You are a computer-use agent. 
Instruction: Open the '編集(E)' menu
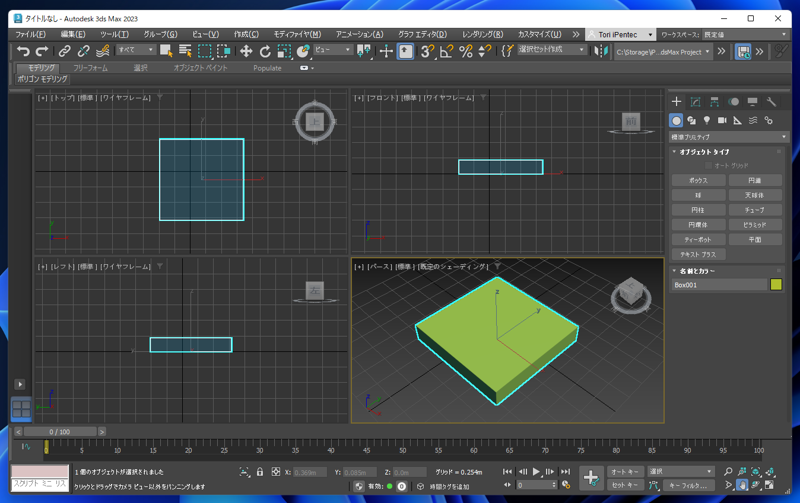point(73,34)
